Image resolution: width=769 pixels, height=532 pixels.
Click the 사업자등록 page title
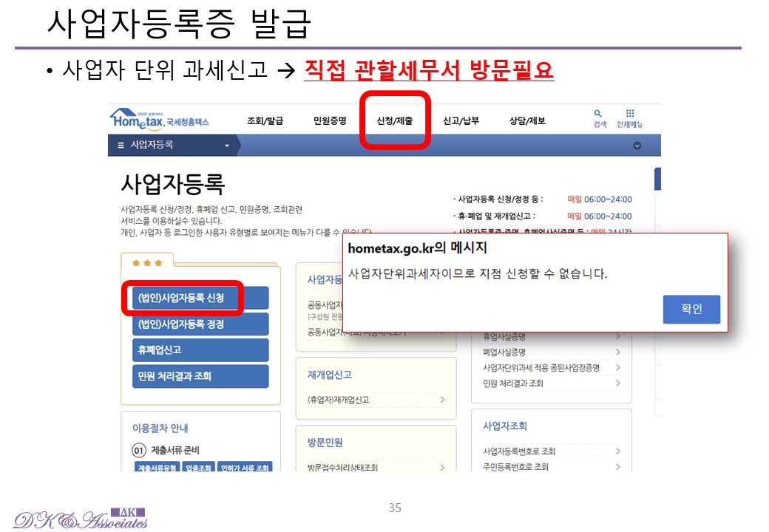click(x=172, y=184)
